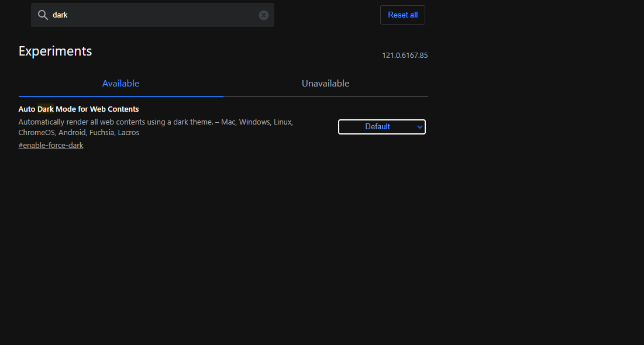Click the Auto Dark Mode for Web Contents title
644x345 pixels.
point(78,109)
